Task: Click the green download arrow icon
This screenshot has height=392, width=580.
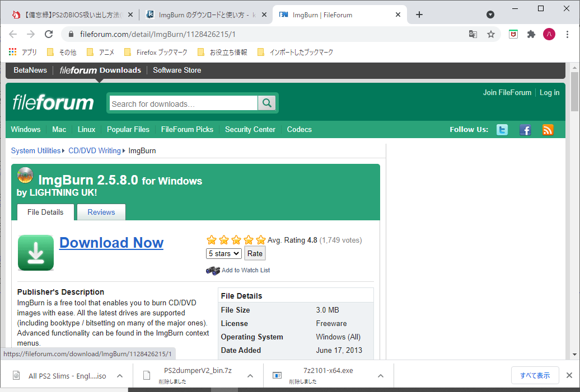Action: pos(36,253)
